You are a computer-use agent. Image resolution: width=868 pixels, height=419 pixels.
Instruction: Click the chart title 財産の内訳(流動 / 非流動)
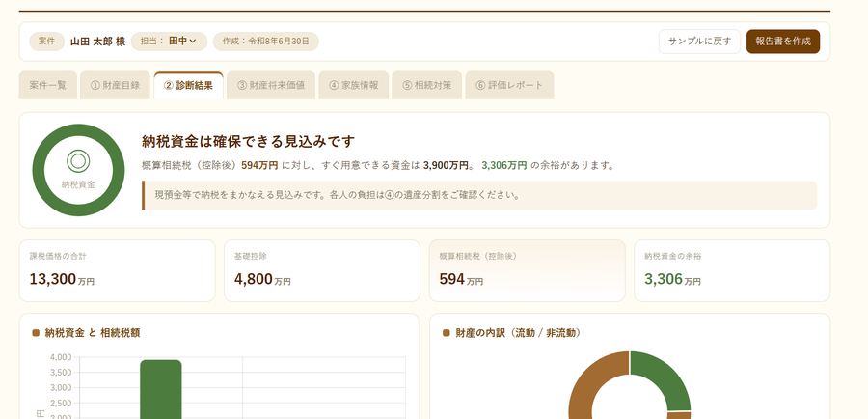click(518, 333)
